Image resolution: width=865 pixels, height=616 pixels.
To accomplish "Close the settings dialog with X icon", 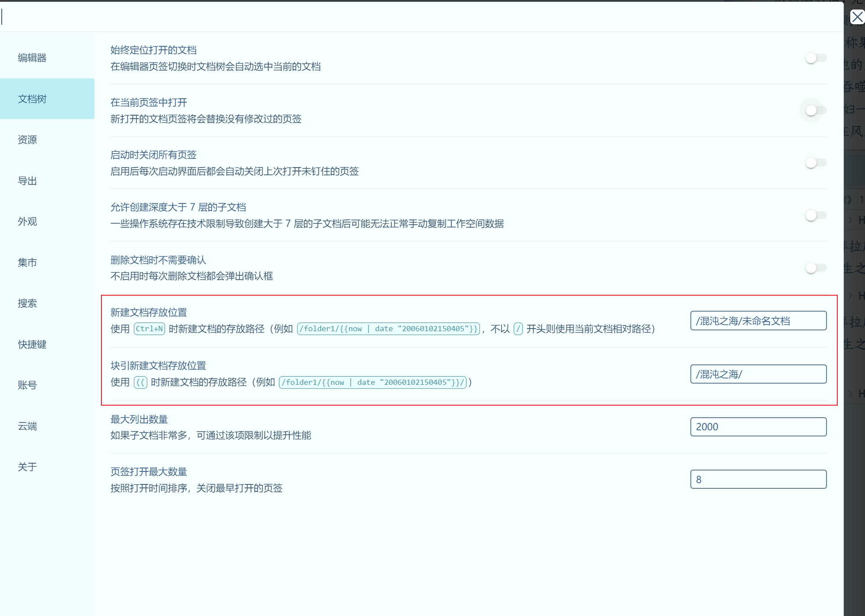I will pyautogui.click(x=857, y=17).
